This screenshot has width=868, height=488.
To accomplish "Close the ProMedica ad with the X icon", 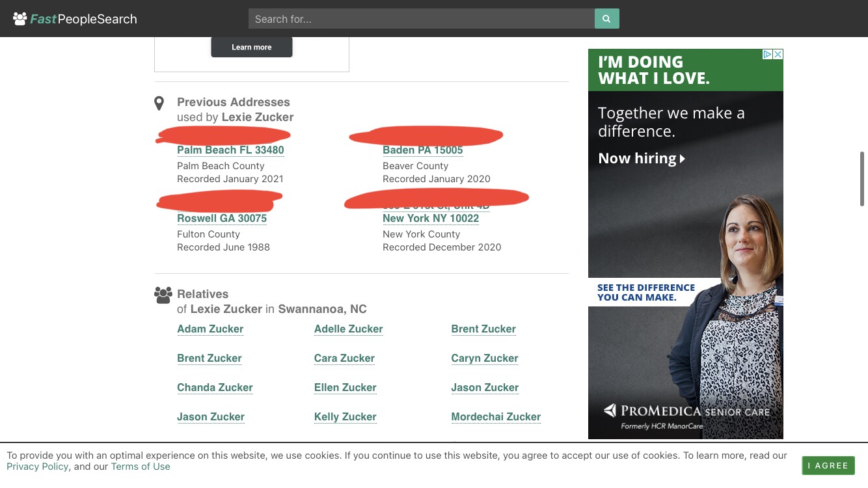I will click(778, 55).
